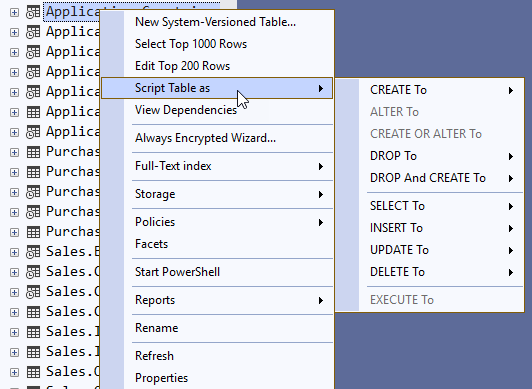Click the table icon beside the bottom visible Sales.C table
This screenshot has height=389, width=532.
(x=33, y=372)
